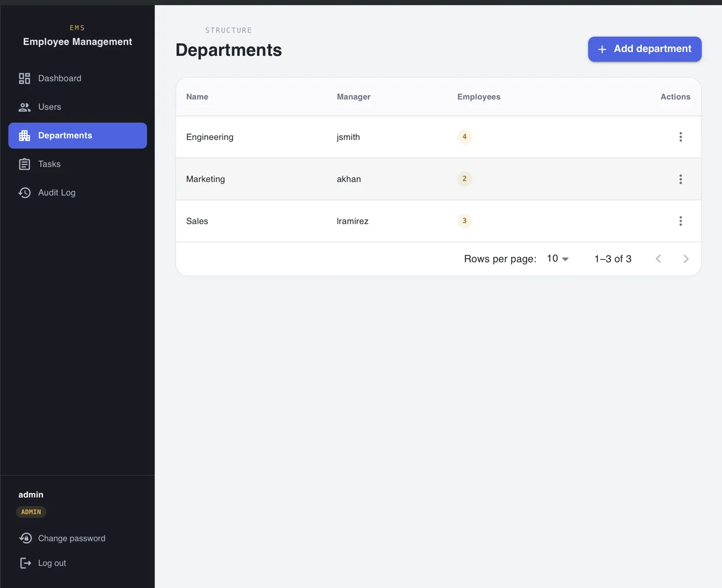
Task: Click the Add department button label
Action: (652, 49)
